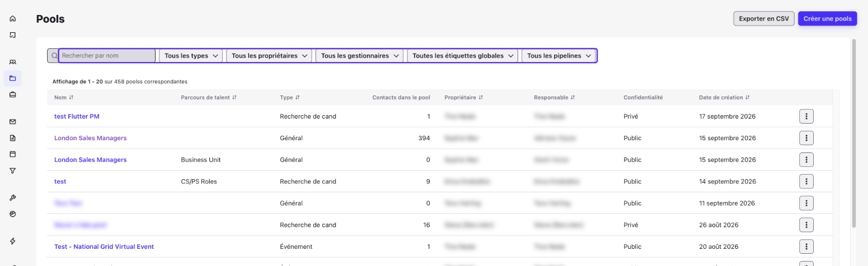Image resolution: width=868 pixels, height=266 pixels.
Task: Expand the Tous les types dropdown
Action: coord(191,55)
